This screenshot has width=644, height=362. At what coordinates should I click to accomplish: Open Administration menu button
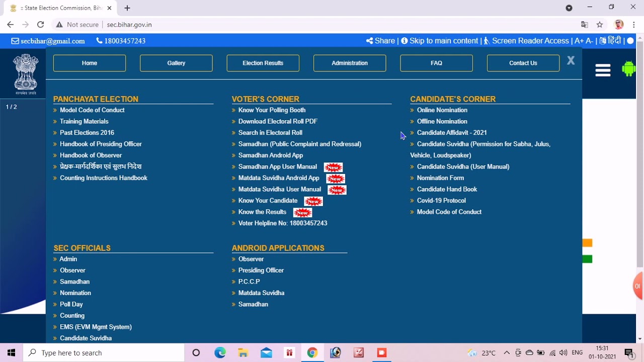click(x=350, y=63)
